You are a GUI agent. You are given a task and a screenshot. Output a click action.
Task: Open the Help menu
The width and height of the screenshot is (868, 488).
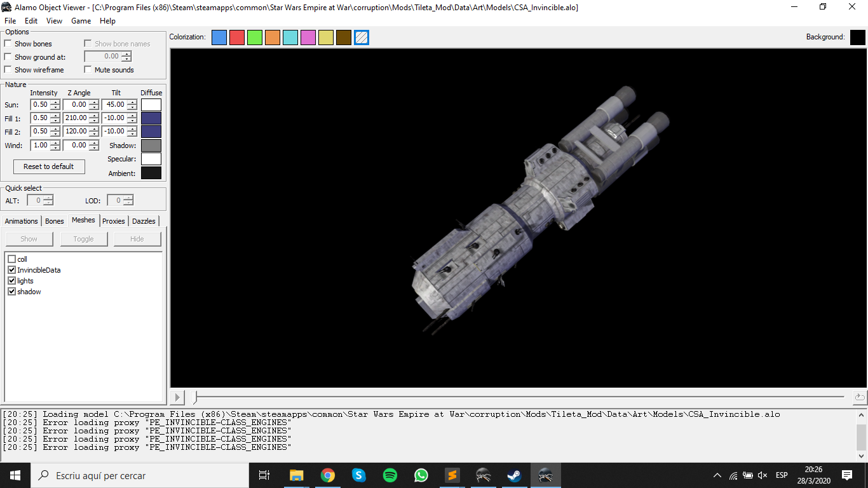click(108, 21)
